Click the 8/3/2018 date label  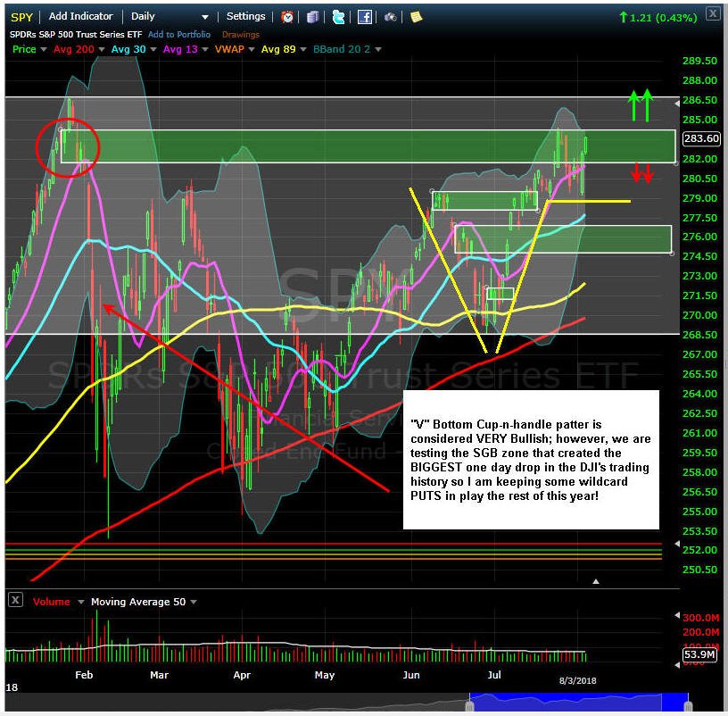pos(577,680)
